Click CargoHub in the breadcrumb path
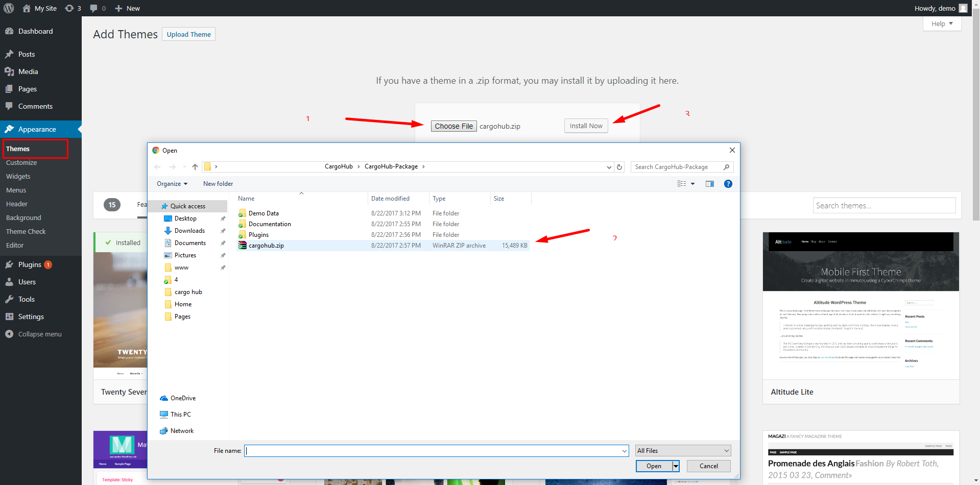 point(339,166)
